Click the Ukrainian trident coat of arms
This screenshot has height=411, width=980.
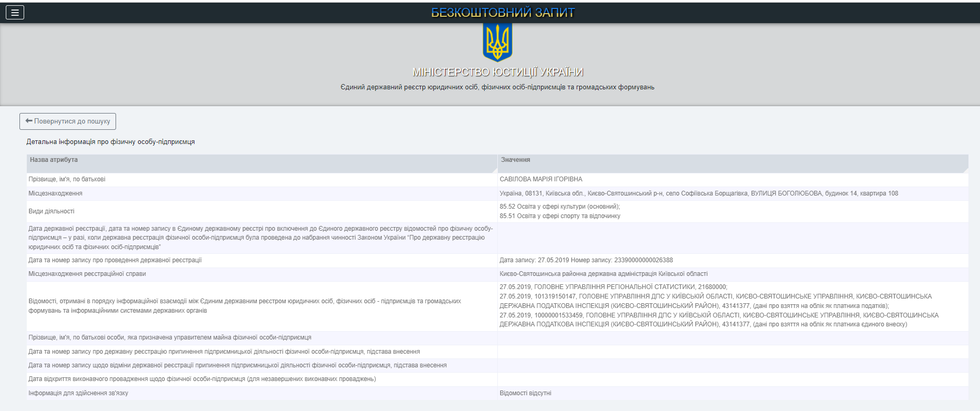[497, 42]
